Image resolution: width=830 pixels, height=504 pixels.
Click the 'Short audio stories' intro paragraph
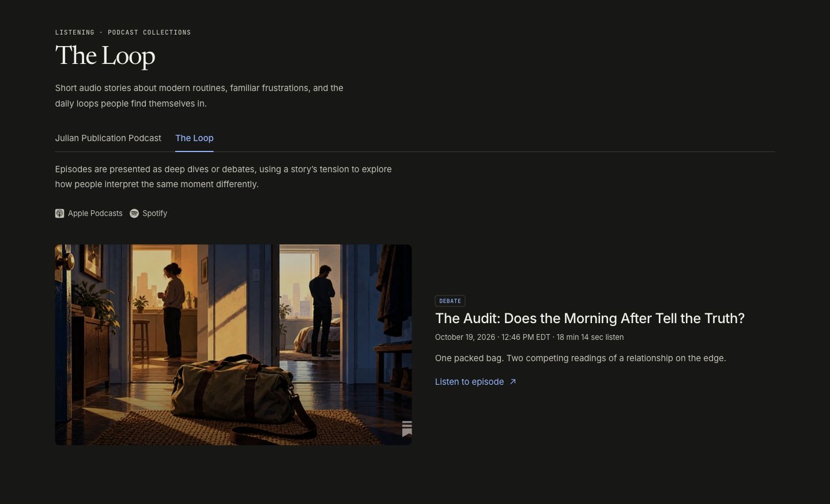point(199,96)
